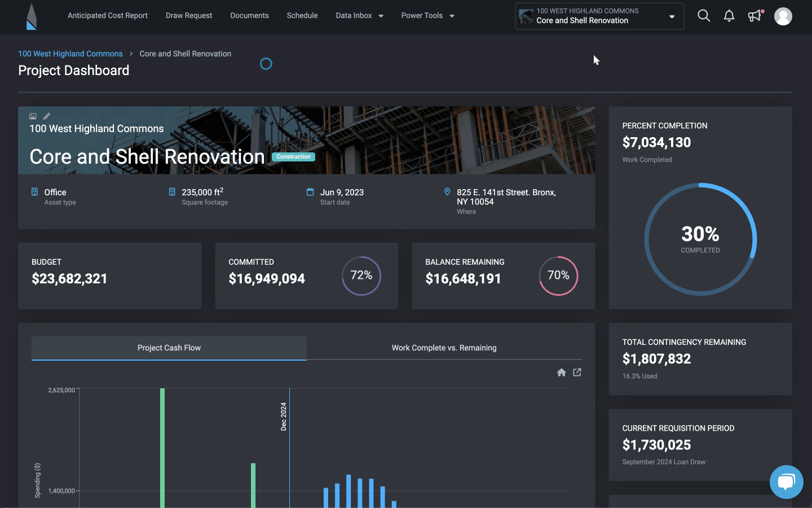Open the Draw Request menu item
The width and height of the screenshot is (812, 508).
[189, 16]
